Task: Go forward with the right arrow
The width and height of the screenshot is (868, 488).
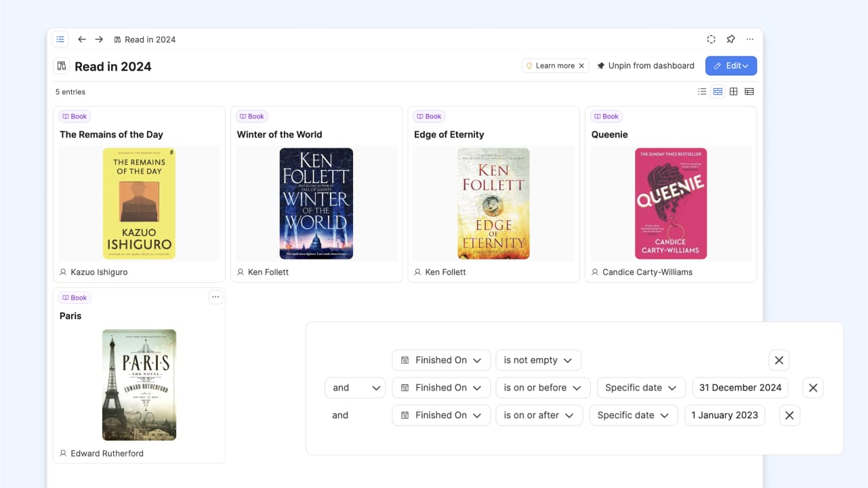Action: pyautogui.click(x=99, y=39)
